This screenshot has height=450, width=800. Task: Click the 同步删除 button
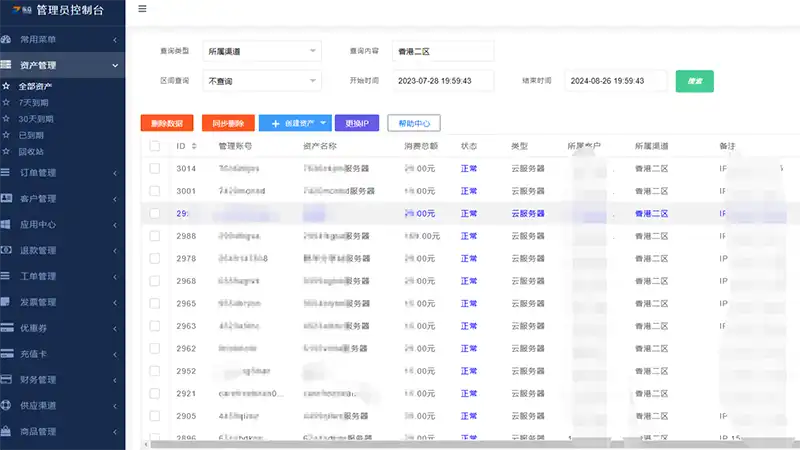pos(228,123)
